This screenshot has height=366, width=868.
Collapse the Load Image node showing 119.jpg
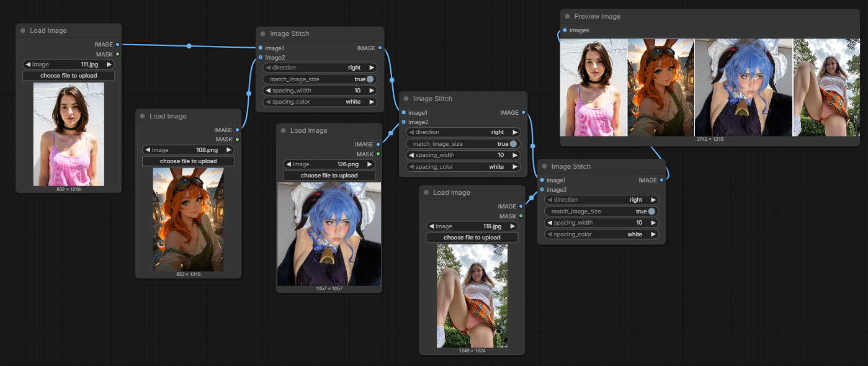pos(426,192)
